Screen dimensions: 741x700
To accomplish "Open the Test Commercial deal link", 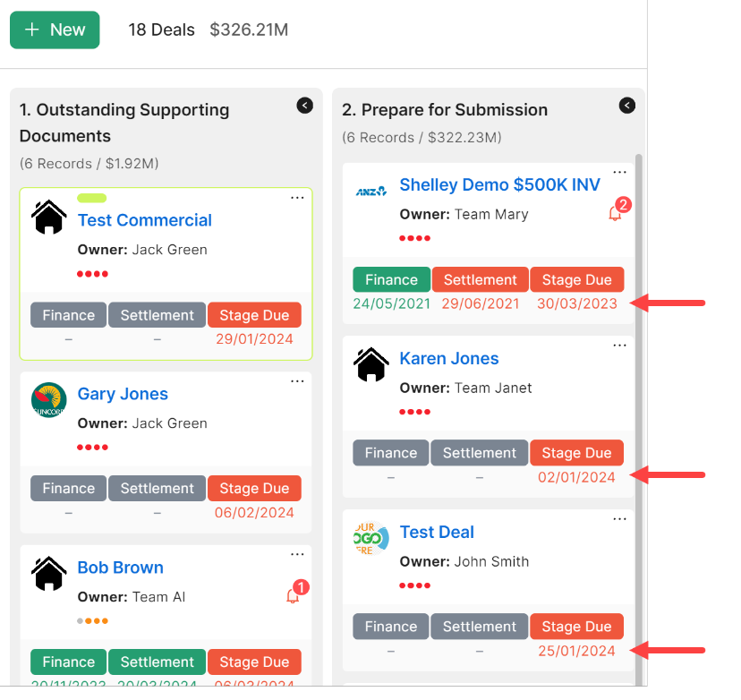I will click(145, 220).
